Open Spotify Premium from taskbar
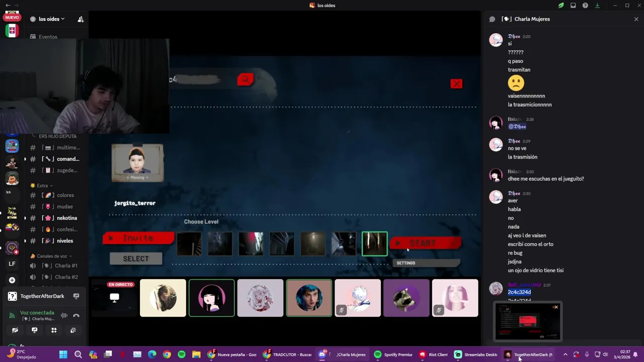Screen dimensions: 644x362 pyautogui.click(x=393, y=354)
